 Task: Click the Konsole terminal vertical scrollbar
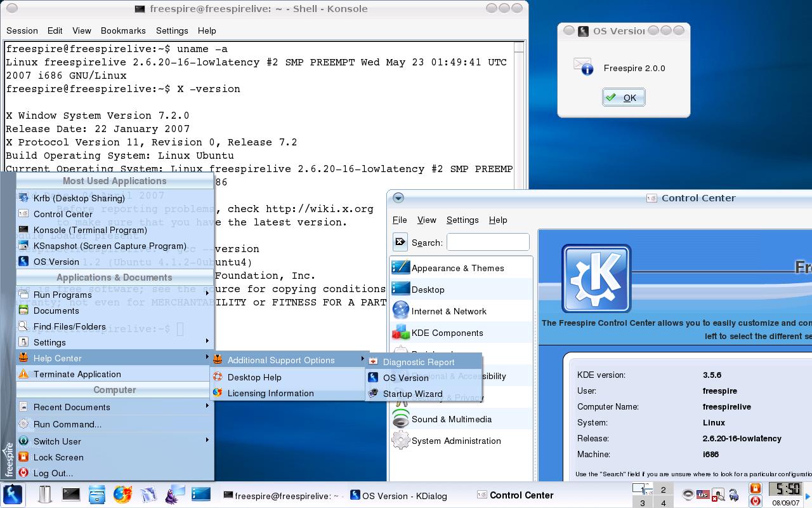click(x=520, y=114)
